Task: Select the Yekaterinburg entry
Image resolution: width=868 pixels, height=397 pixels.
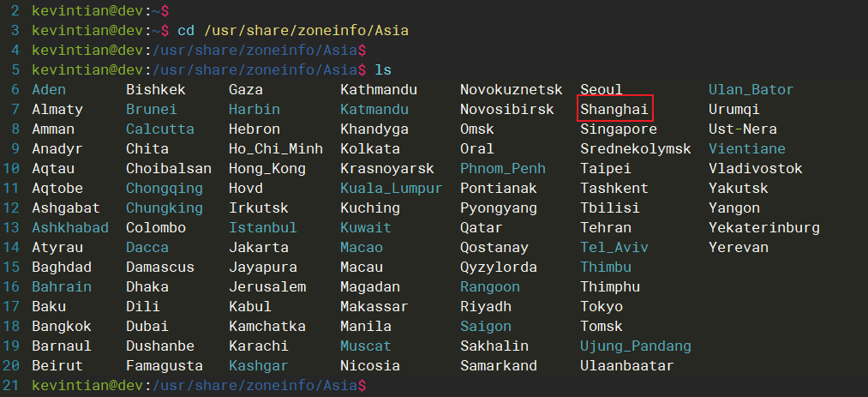Action: (763, 227)
